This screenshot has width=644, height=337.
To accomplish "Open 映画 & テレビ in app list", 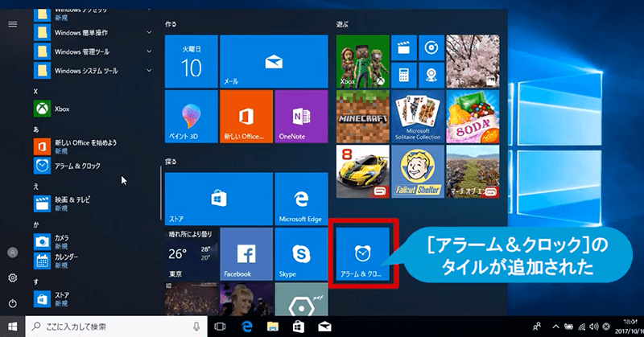I will [x=93, y=203].
